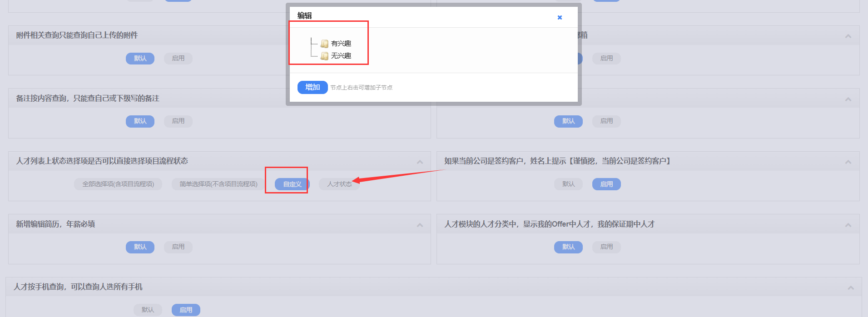
Task: Click the heading 附件相关查询只能查询自己上传的附件
Action: pyautogui.click(x=77, y=35)
